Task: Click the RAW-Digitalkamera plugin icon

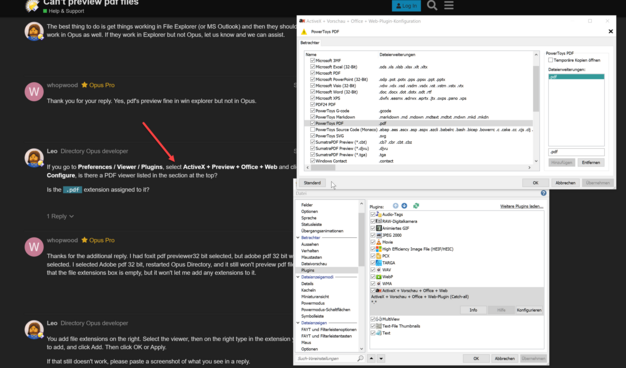Action: tap(379, 221)
